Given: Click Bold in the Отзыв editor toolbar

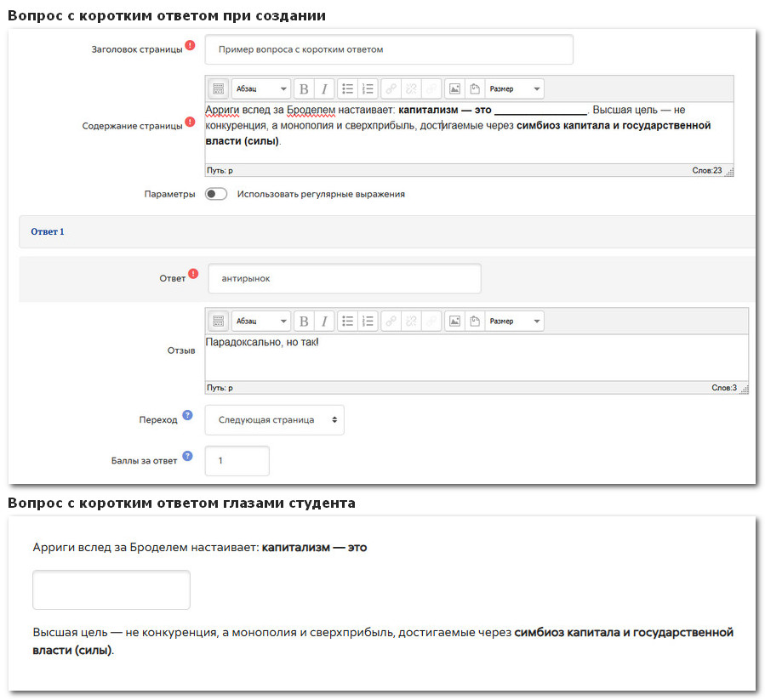Looking at the screenshot, I should point(304,321).
